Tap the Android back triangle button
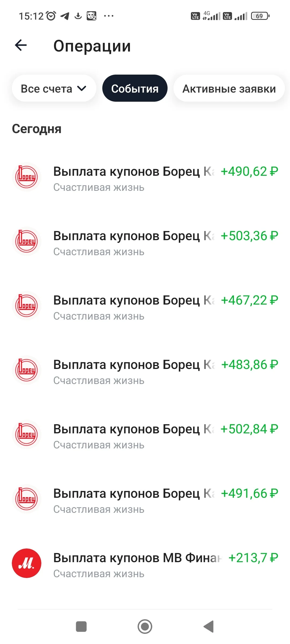Image resolution: width=290 pixels, height=644 pixels. click(209, 627)
